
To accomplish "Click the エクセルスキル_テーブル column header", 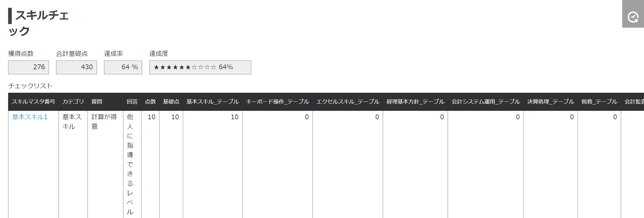I will [348, 101].
